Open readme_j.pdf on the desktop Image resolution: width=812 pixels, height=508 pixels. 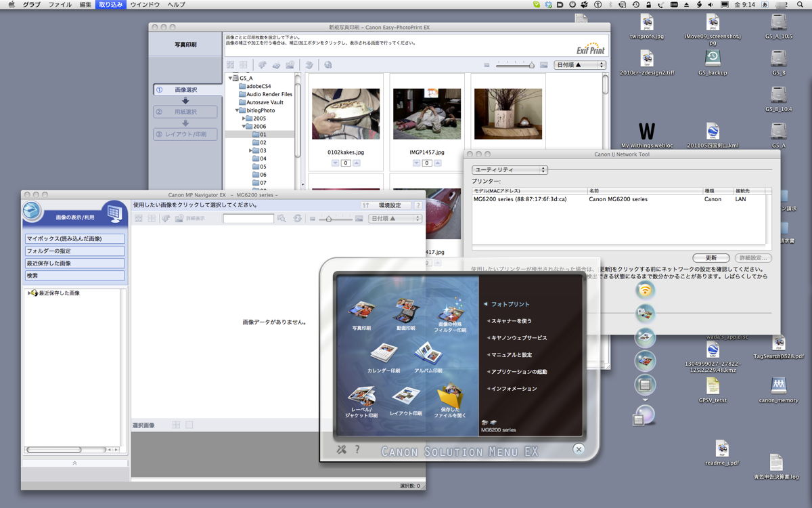[x=722, y=448]
